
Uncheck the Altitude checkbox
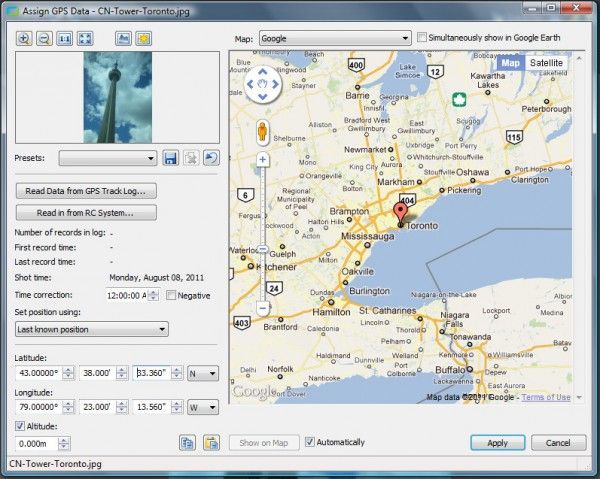tap(20, 426)
